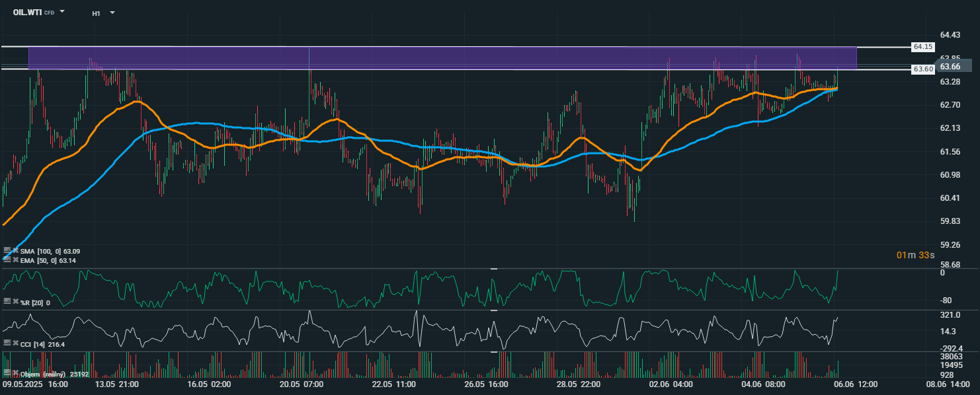980x395 pixels.
Task: Remove the SMA [100] indicator
Action: pos(16,251)
